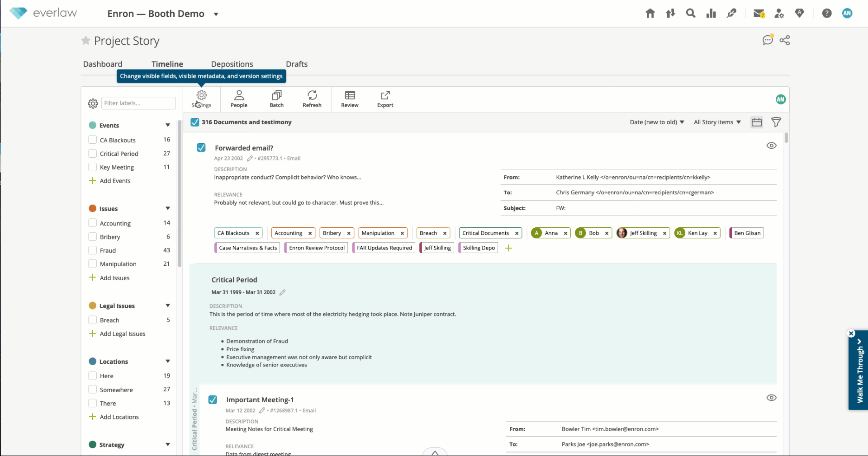Expand the bottom panel chevron

click(x=435, y=452)
